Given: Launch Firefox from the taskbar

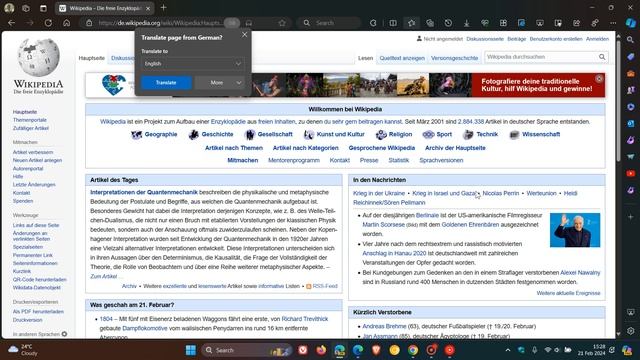Looking at the screenshot, I should click(x=321, y=350).
